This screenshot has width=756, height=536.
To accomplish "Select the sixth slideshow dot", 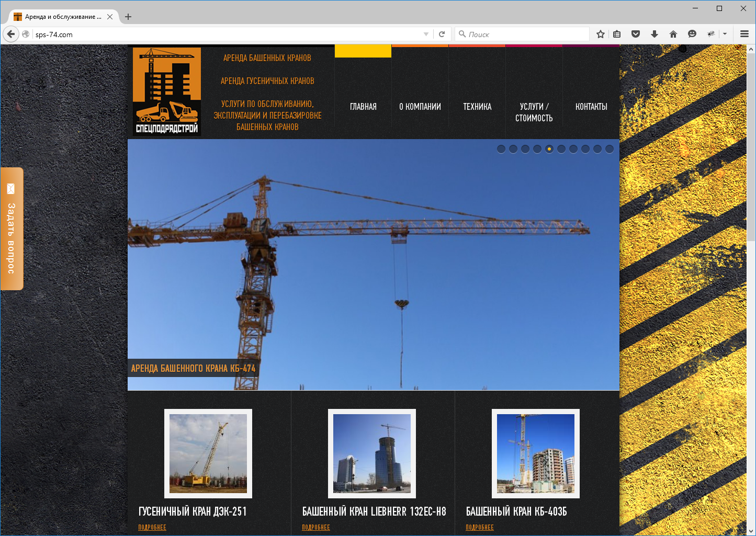I will click(x=561, y=149).
